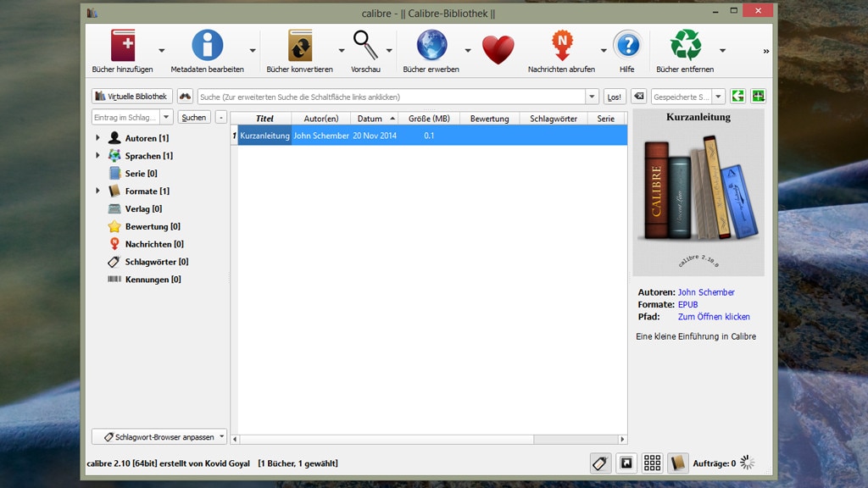Viewport: 868px width, 488px height.
Task: Sort book list by Autor(en) column
Action: click(x=321, y=119)
